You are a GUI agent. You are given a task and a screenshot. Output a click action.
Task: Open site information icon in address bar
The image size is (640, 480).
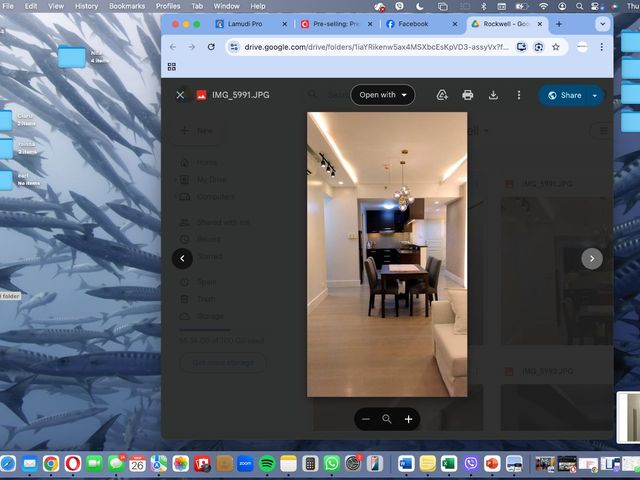click(x=234, y=47)
